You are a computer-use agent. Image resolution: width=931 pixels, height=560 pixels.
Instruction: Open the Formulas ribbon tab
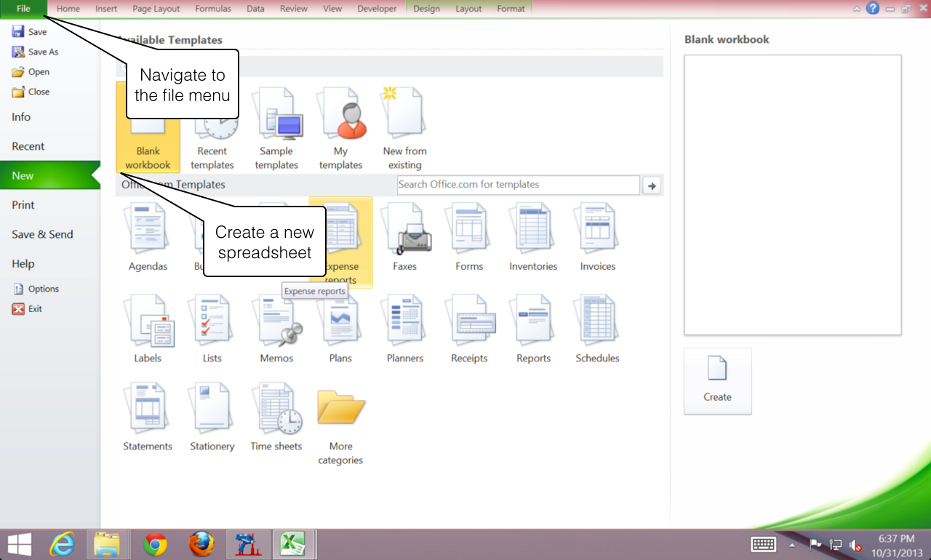pyautogui.click(x=212, y=9)
